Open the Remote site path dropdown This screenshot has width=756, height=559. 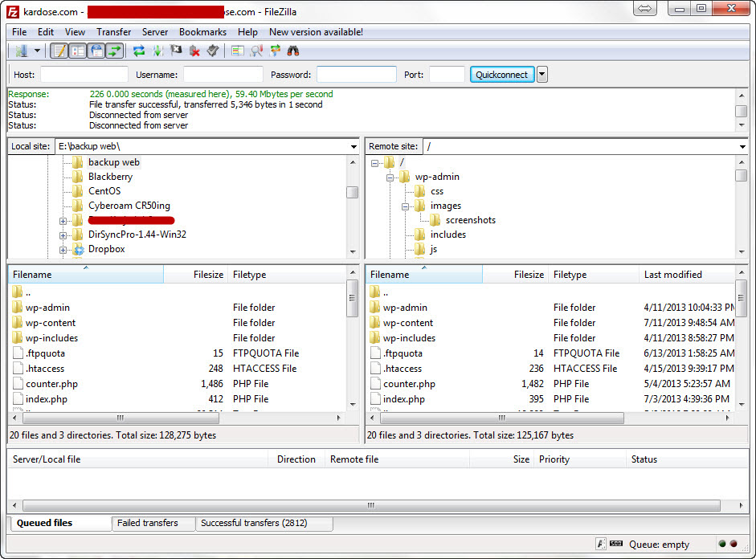click(742, 146)
